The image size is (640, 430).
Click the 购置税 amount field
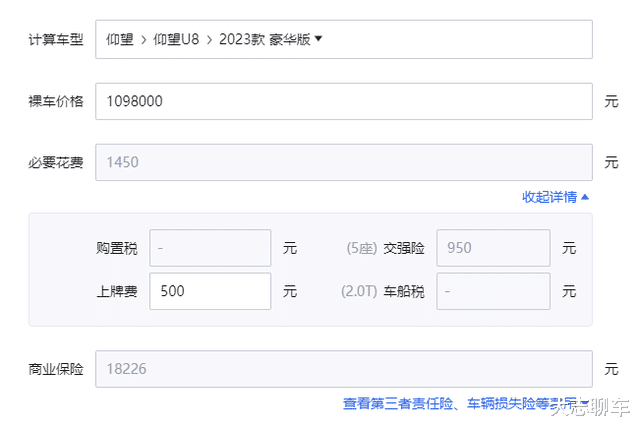210,248
